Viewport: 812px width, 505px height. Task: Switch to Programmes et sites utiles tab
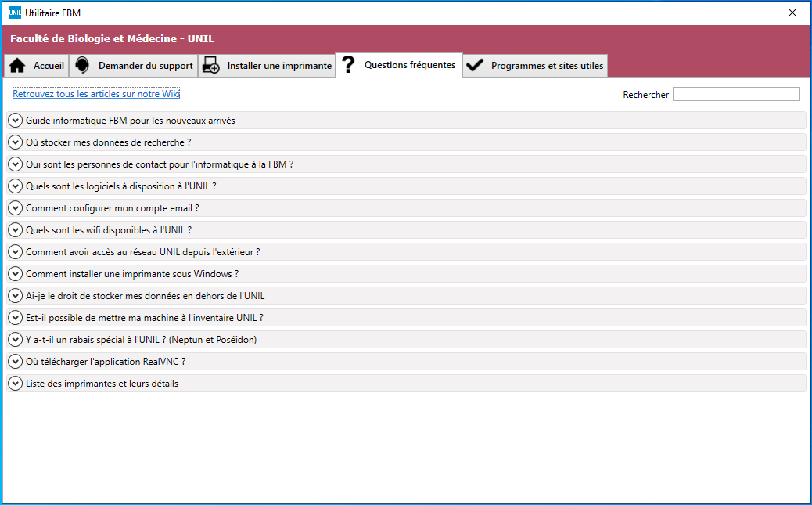(547, 66)
